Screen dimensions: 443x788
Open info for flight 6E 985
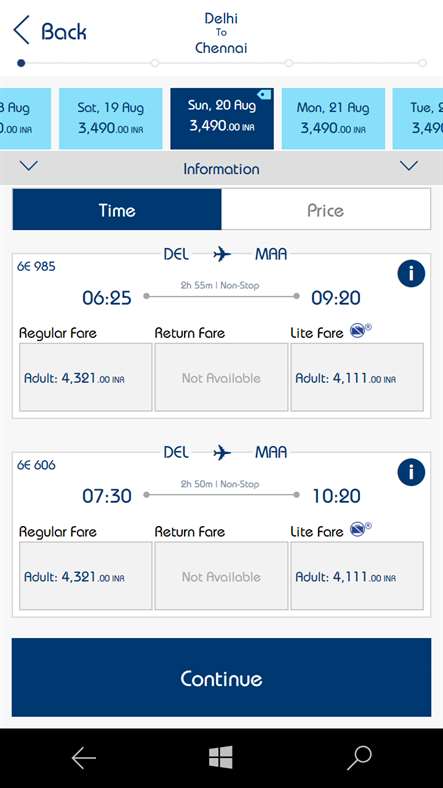click(x=411, y=273)
